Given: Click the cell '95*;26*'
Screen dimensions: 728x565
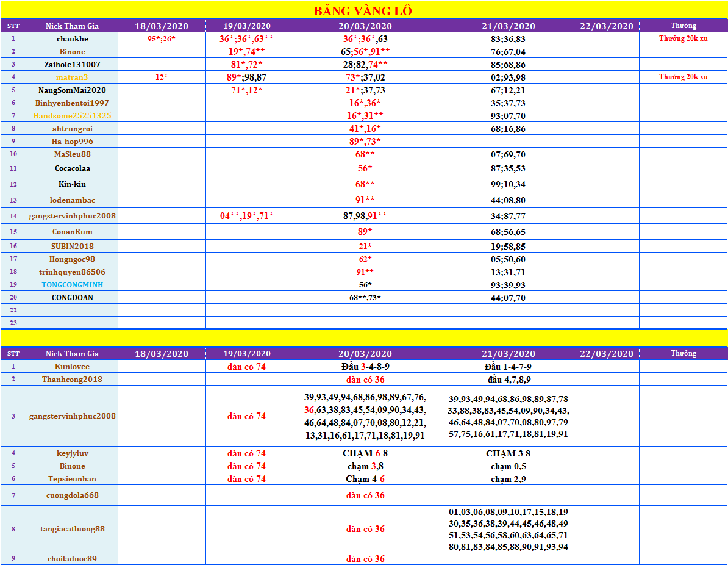Looking at the screenshot, I should pos(162,39).
